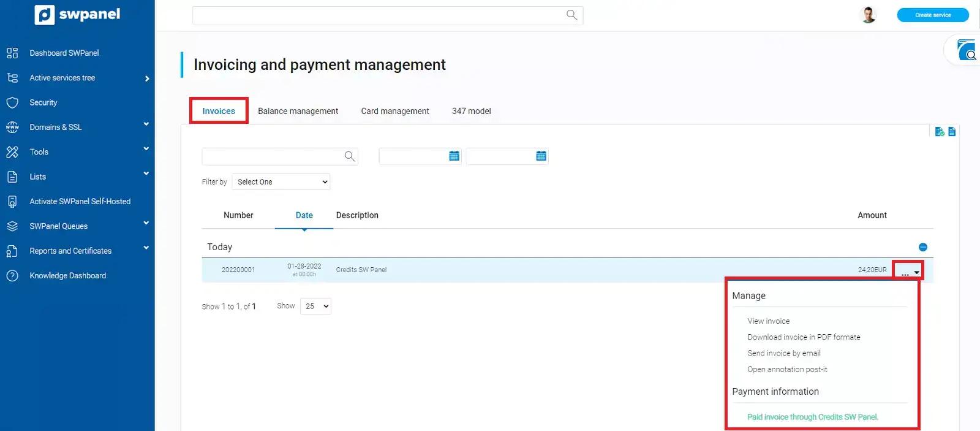Choose View invoice from menu

[x=769, y=321]
